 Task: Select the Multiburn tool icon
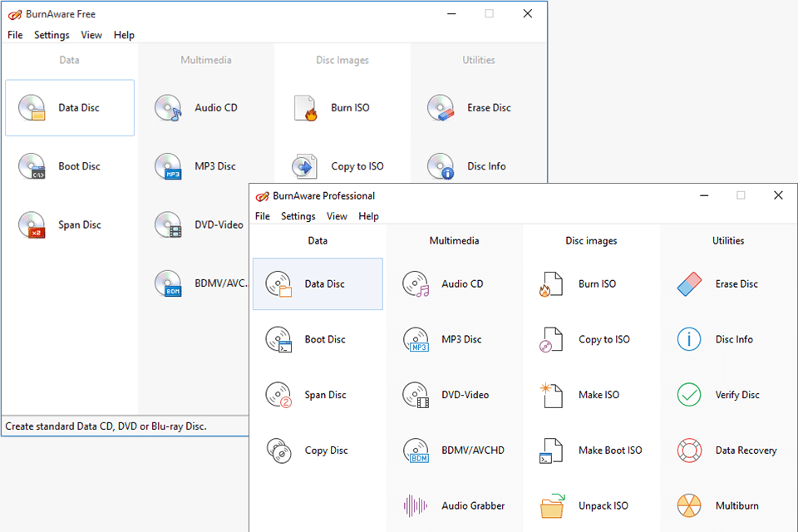point(689,505)
